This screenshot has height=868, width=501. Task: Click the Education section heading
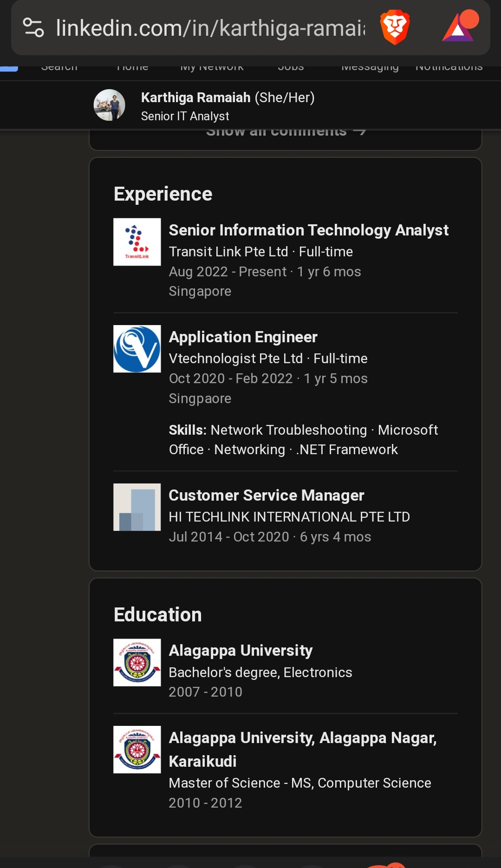tap(157, 615)
